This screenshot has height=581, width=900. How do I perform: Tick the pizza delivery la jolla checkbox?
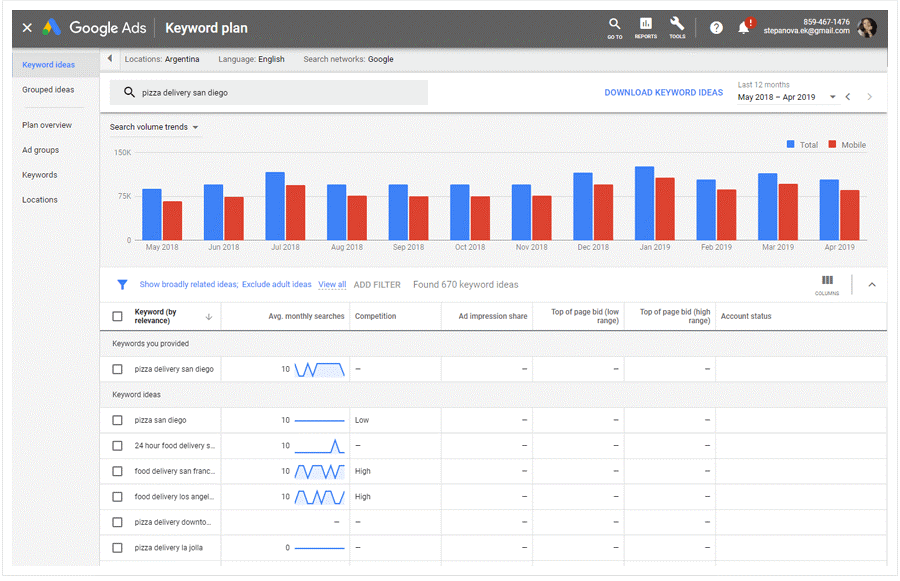118,548
